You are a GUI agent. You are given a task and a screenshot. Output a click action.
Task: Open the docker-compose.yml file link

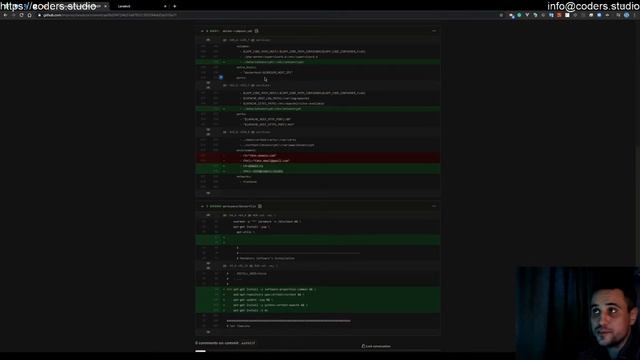tap(237, 31)
